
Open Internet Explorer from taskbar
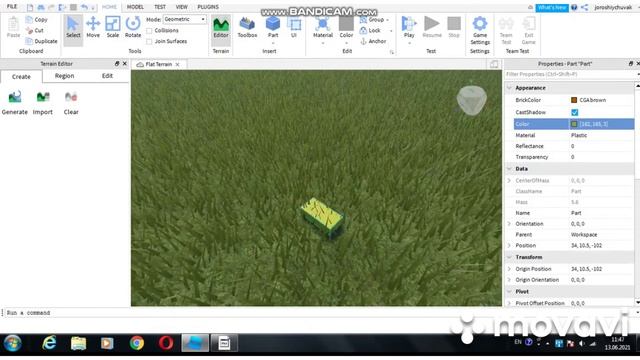click(49, 343)
